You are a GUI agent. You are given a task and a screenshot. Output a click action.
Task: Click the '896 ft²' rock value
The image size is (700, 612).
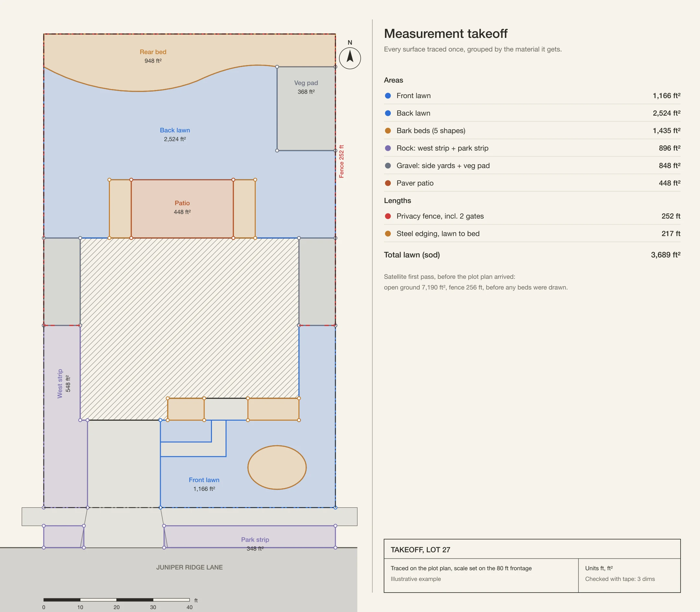(670, 148)
